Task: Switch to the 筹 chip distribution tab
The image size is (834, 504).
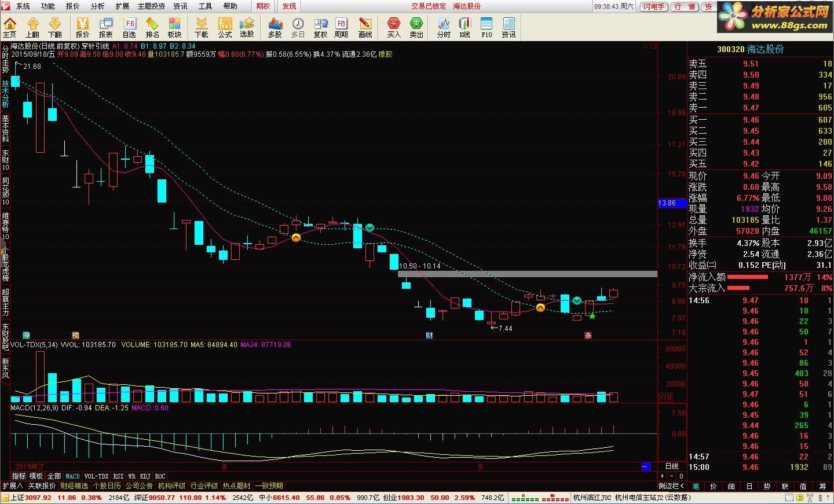Action: pyautogui.click(x=822, y=487)
